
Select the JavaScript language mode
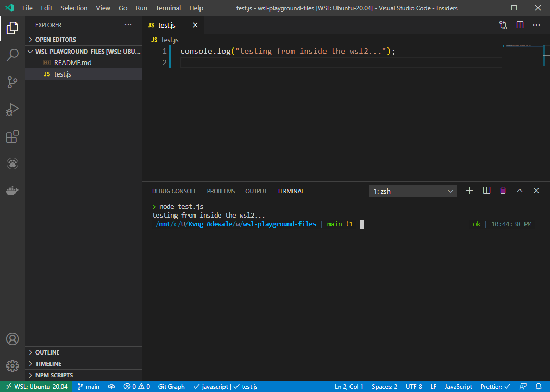pyautogui.click(x=458, y=386)
